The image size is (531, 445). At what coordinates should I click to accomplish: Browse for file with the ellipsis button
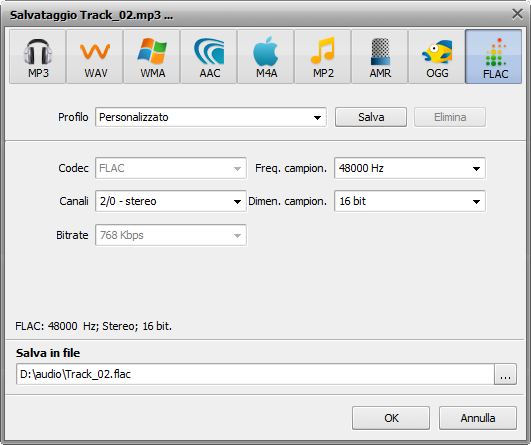pyautogui.click(x=506, y=374)
